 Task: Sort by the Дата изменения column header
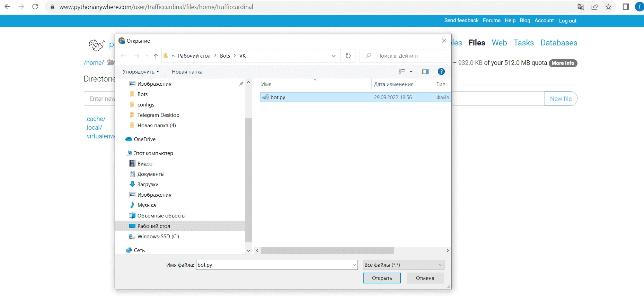pyautogui.click(x=394, y=84)
